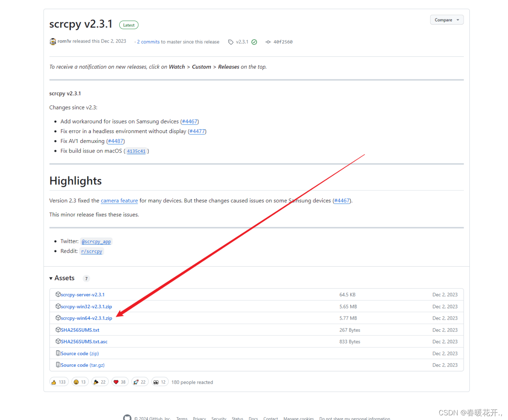Open the r/scrcpy Reddit link
This screenshot has height=420, width=508.
coord(92,251)
